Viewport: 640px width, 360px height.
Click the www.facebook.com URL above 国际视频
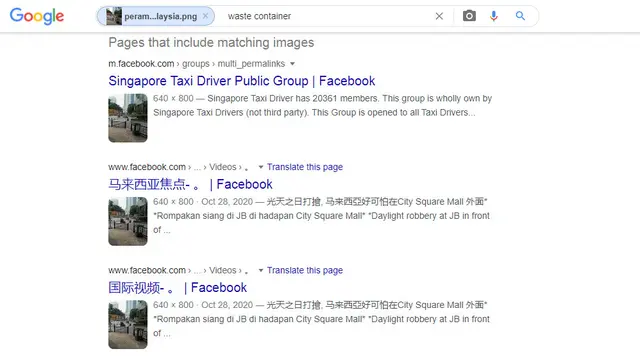pos(178,270)
